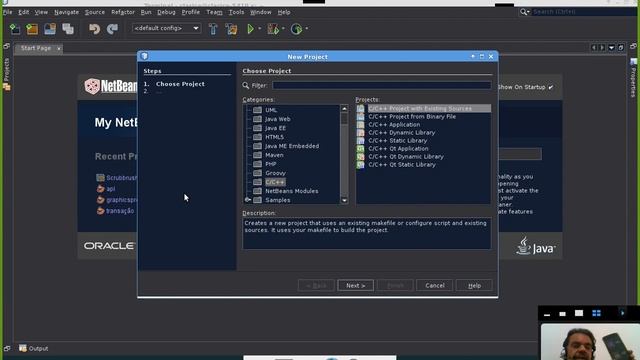Image resolution: width=640 pixels, height=360 pixels.
Task: Click the Redo toolbar icon
Action: (x=112, y=29)
